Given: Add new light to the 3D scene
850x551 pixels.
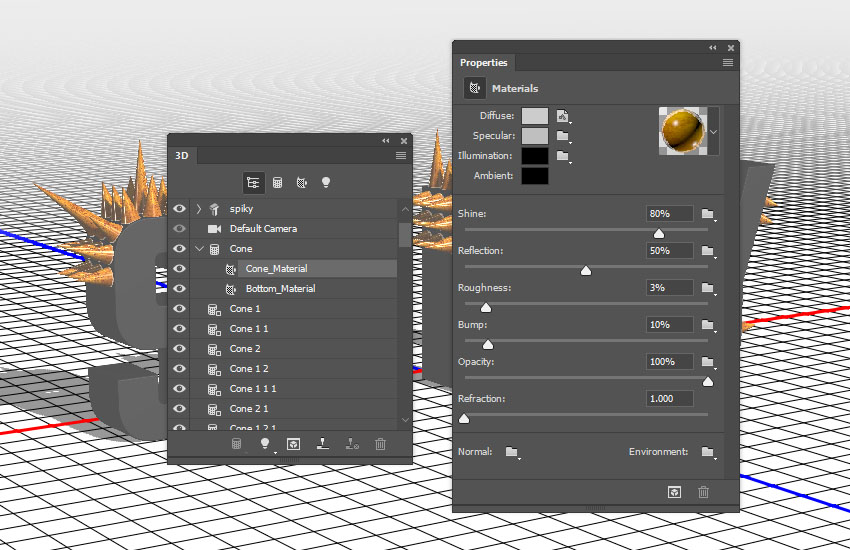Looking at the screenshot, I should point(265,444).
